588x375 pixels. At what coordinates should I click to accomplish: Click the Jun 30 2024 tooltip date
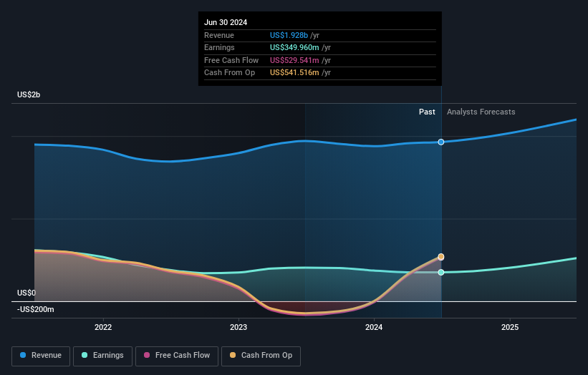[226, 22]
